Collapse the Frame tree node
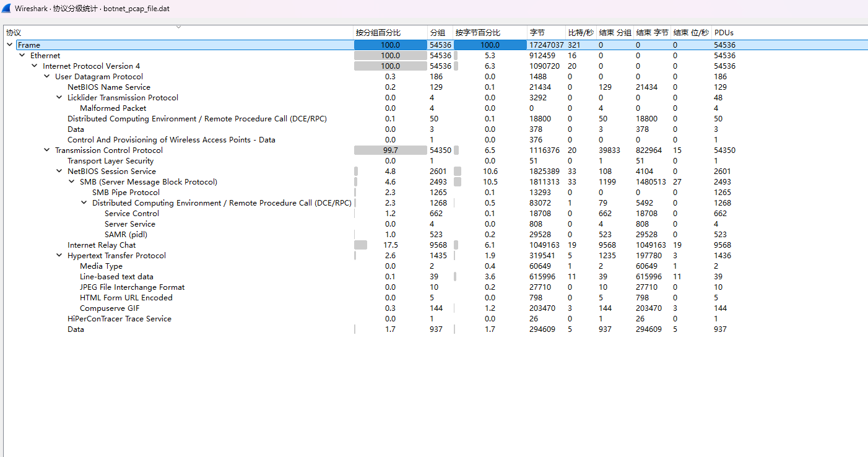Screen dimensions: 868x457 click(x=10, y=45)
